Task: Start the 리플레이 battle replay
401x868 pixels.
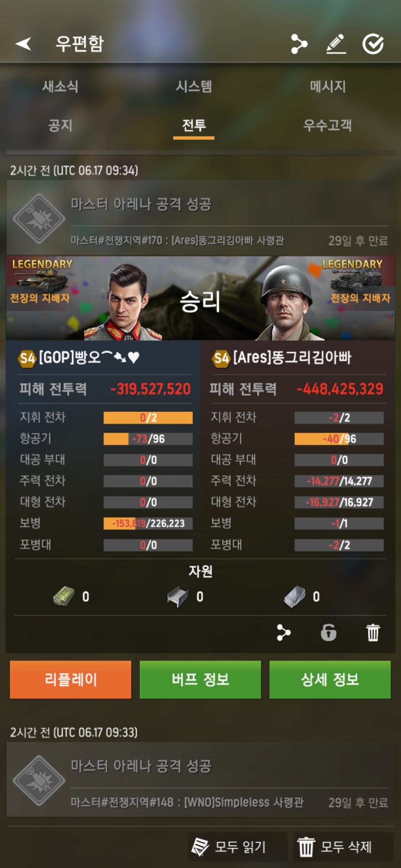Action: (71, 680)
